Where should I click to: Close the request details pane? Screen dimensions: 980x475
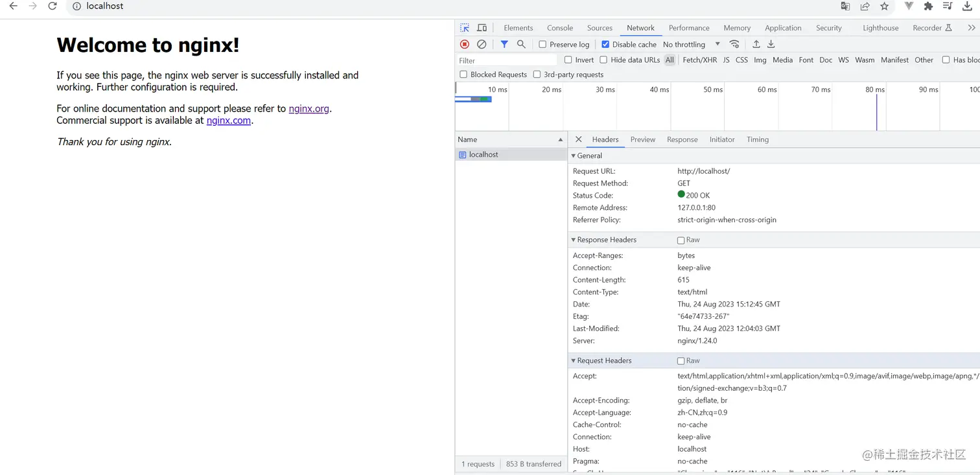tap(579, 139)
